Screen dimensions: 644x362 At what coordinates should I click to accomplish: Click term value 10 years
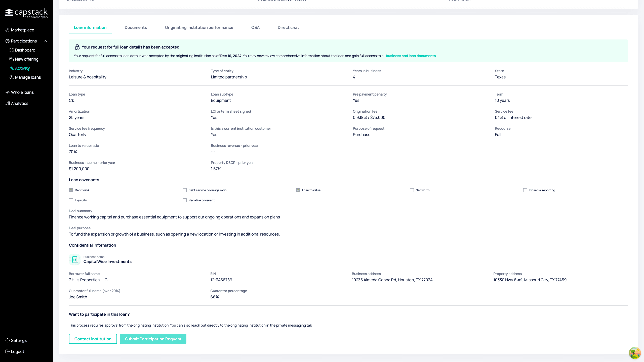pyautogui.click(x=502, y=100)
